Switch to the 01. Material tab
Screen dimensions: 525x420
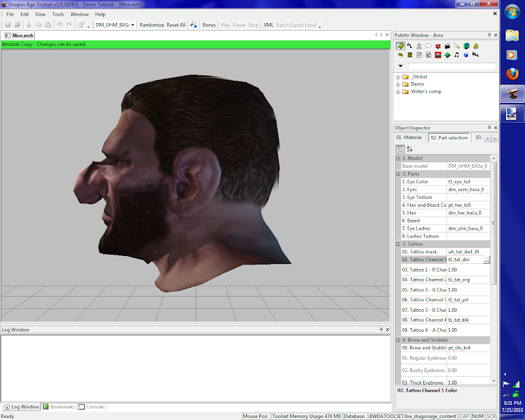tap(409, 138)
